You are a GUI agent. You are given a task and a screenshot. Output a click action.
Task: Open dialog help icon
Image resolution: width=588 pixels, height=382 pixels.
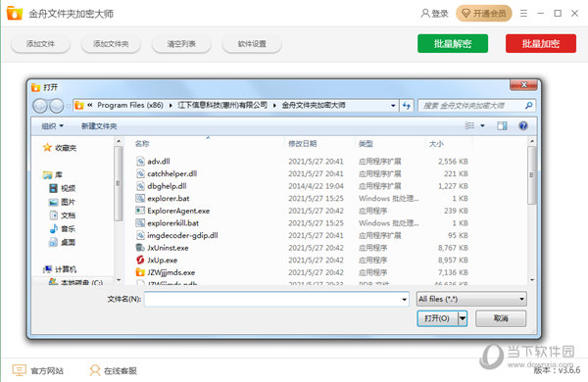click(x=523, y=125)
